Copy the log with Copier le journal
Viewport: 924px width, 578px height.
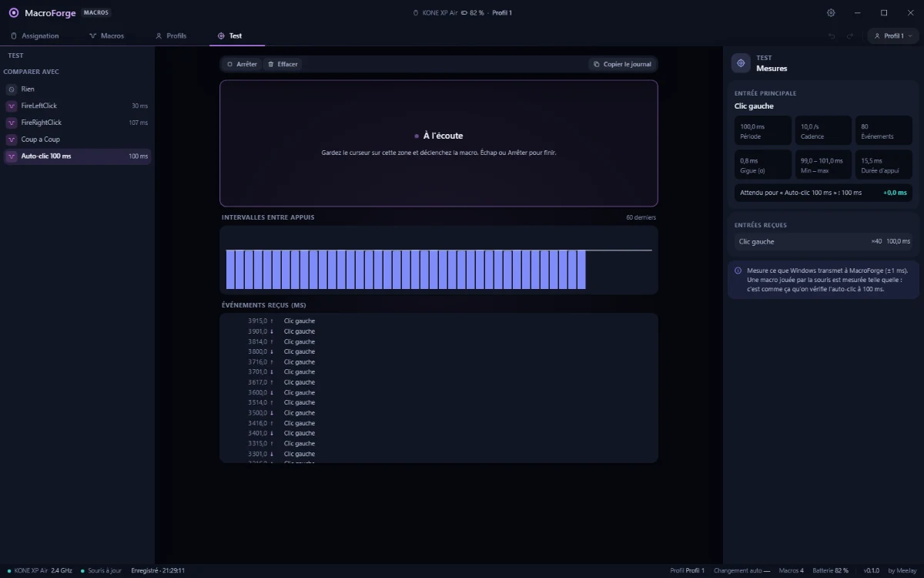point(623,64)
